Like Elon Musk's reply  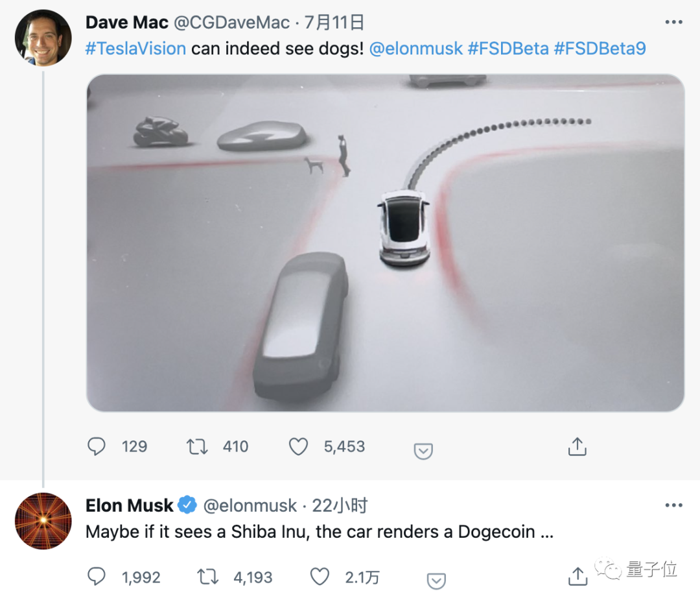(x=320, y=577)
